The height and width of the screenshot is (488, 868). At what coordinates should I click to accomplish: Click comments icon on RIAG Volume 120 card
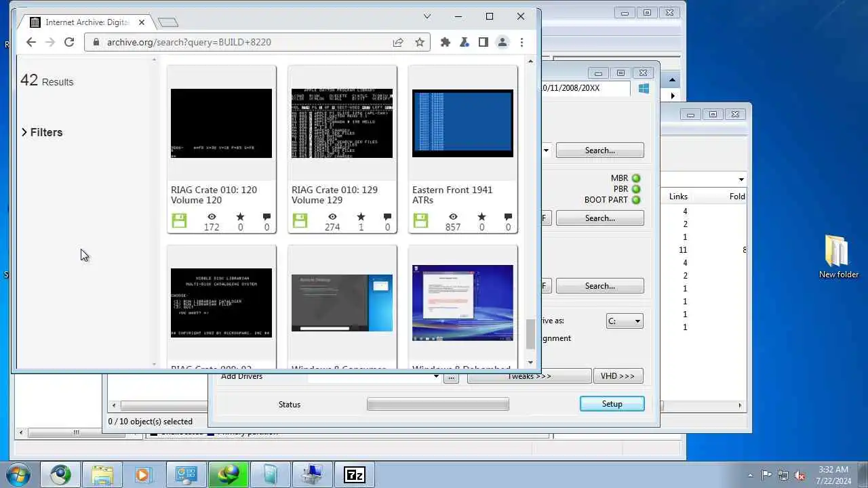point(267,217)
